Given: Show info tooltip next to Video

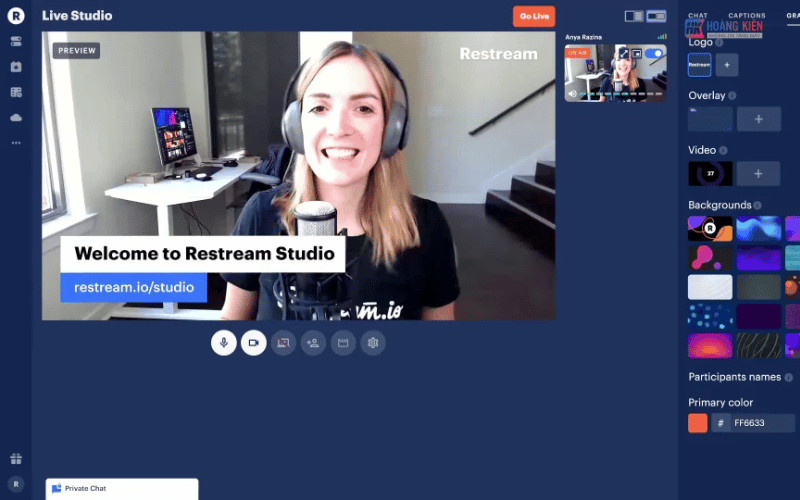Looking at the screenshot, I should point(723,150).
